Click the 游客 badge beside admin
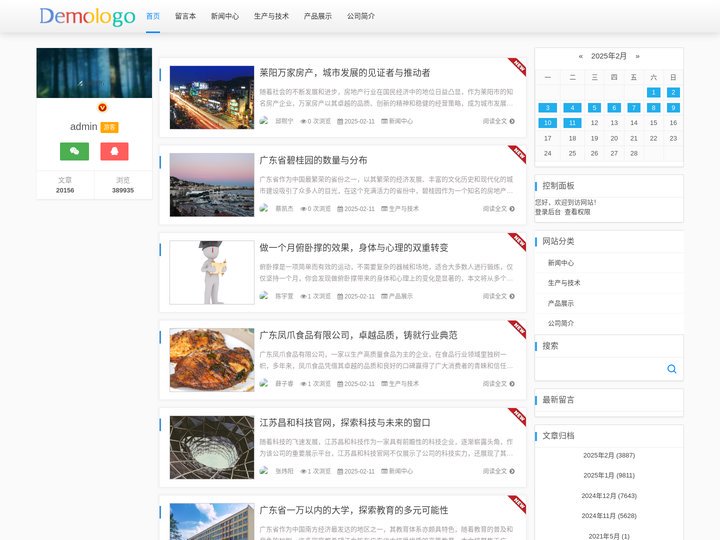The width and height of the screenshot is (720, 540). point(109,127)
